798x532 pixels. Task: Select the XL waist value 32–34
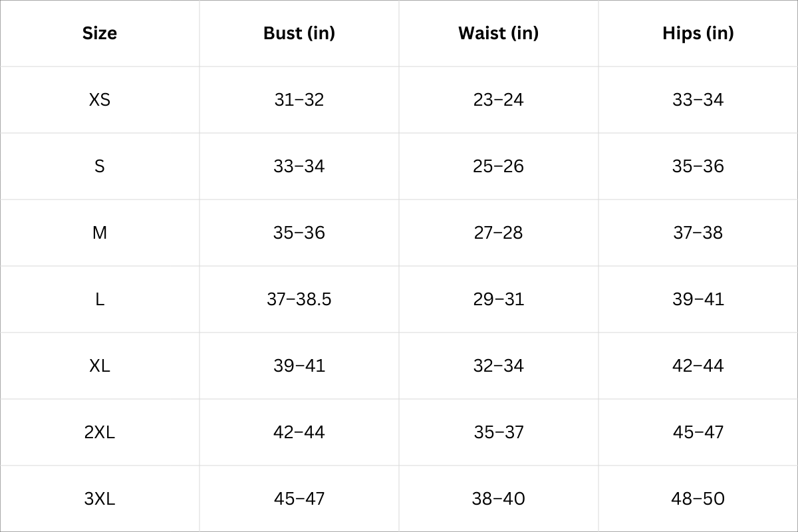(499, 366)
